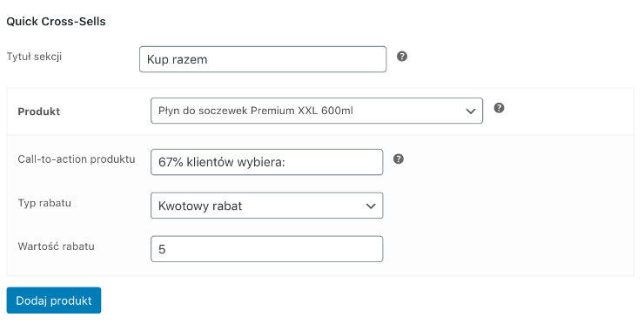Click the chevron arrow in the Produkt select
Viewport: 644px width, 324px height.
coord(471,111)
